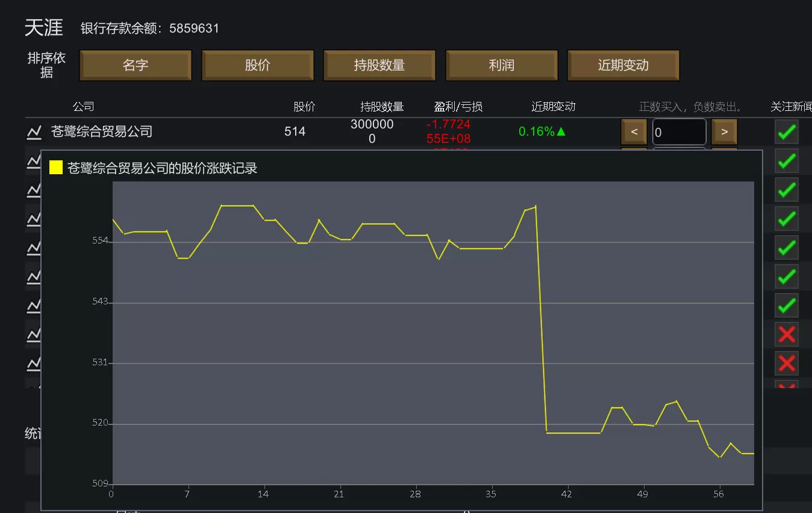Click the trade quantity input field showing 0
This screenshot has width=812, height=513.
(x=679, y=132)
